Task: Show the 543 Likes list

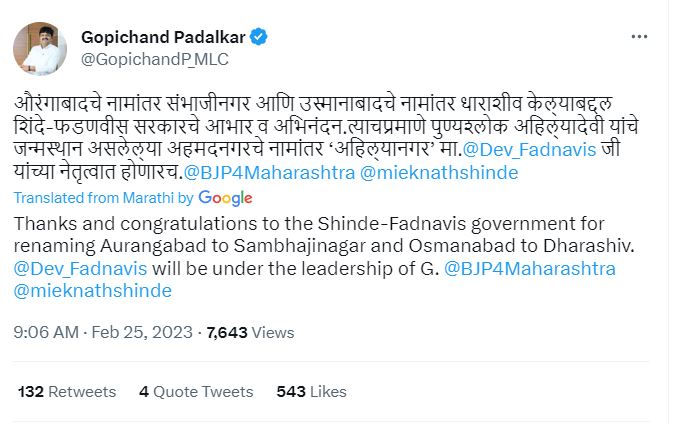Action: pyautogui.click(x=311, y=392)
